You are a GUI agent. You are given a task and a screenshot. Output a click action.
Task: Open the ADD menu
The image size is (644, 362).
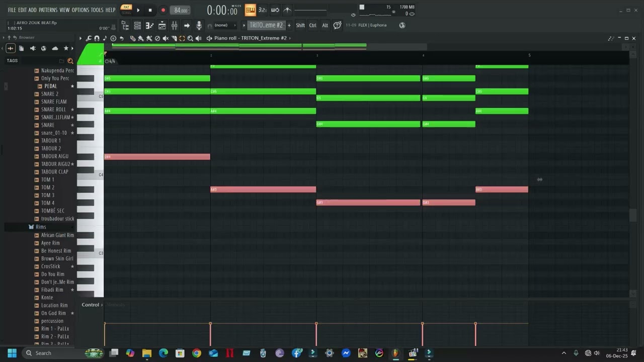tap(33, 10)
